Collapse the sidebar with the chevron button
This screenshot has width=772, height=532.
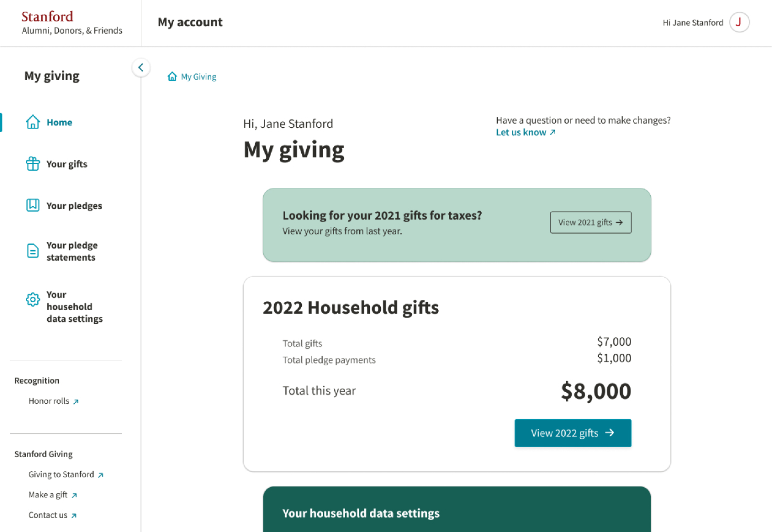click(x=141, y=68)
